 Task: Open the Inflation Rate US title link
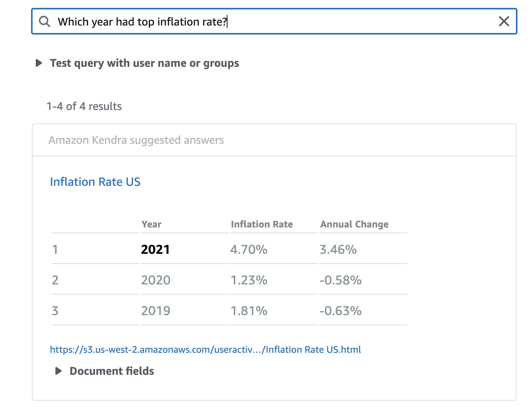95,182
